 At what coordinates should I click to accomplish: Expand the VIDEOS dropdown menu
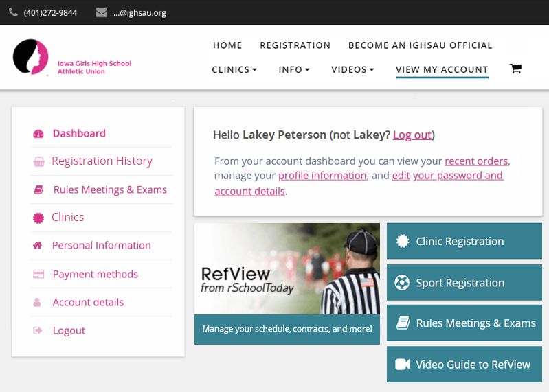coord(352,69)
